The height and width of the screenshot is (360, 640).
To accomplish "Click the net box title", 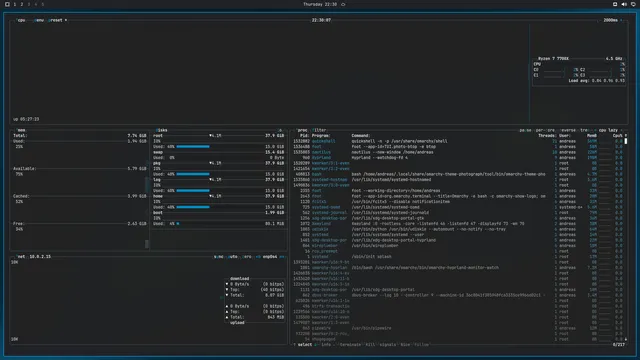I will 21,257.
